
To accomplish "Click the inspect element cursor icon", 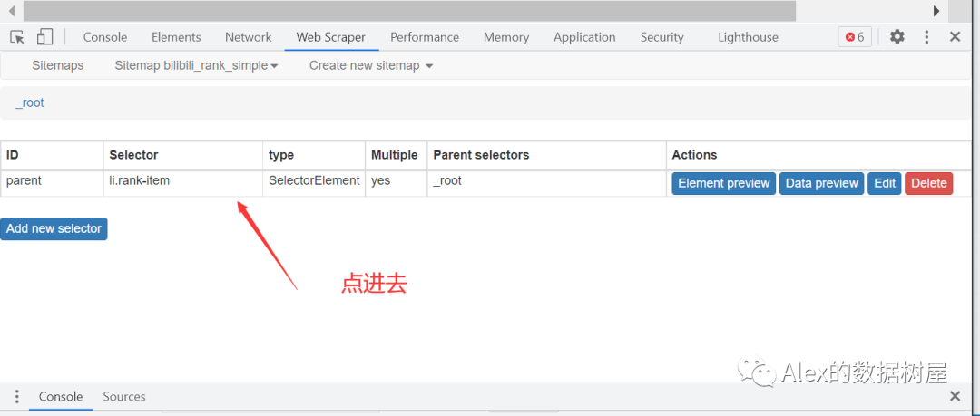I will coord(17,37).
